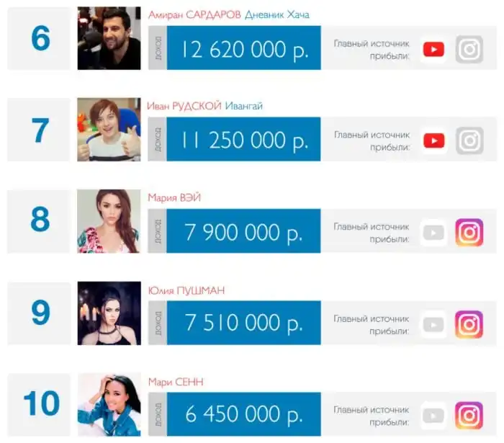This screenshot has width=504, height=443.
Task: Click the name Иван РУДСКОЙ Ивангай
Action: (205, 106)
